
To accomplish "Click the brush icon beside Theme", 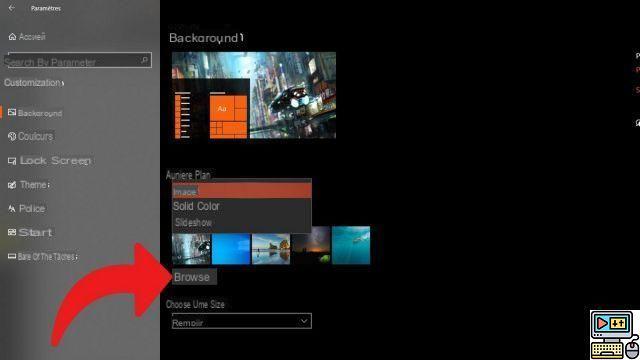I will (x=12, y=185).
